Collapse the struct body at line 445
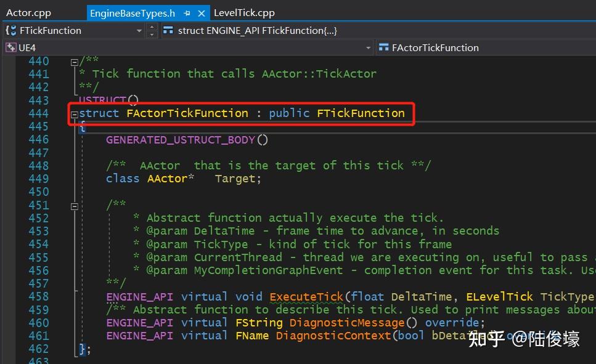Screen dimensions: 596x364 73,126
